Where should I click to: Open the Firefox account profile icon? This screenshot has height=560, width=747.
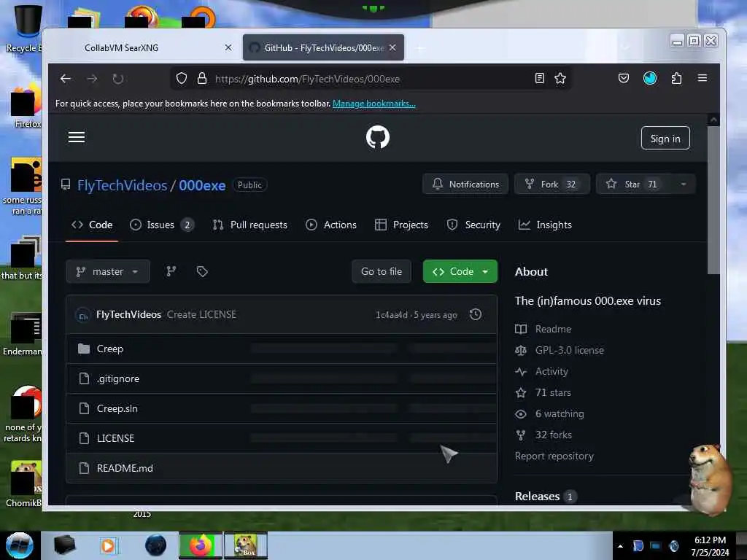(x=650, y=78)
